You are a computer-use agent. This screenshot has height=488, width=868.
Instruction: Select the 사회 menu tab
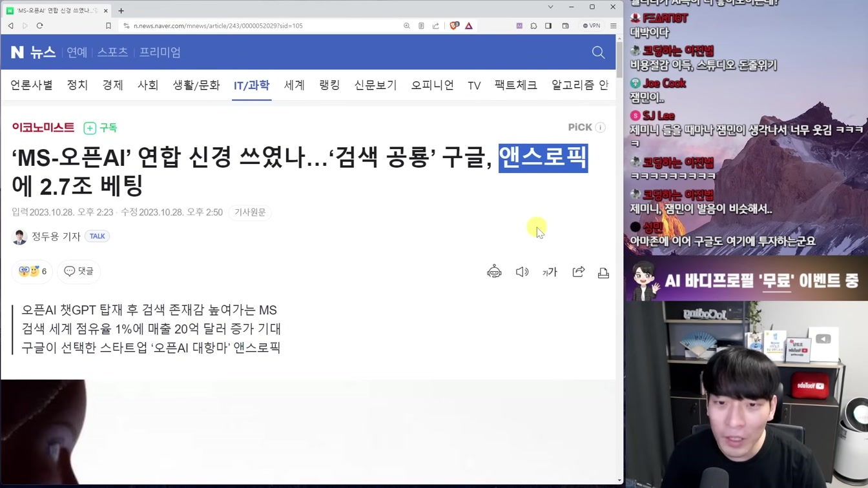pyautogui.click(x=148, y=85)
